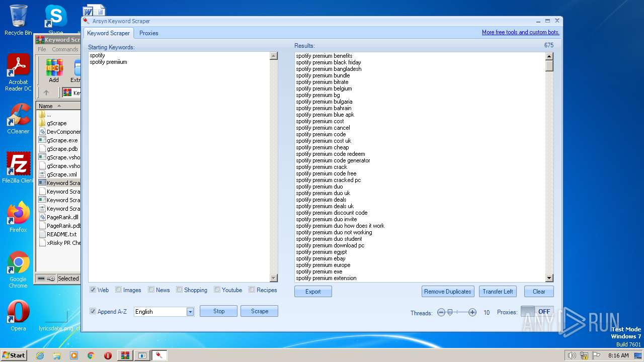Open Google Chrome desktop shortcut
This screenshot has height=362, width=644.
pyautogui.click(x=18, y=270)
